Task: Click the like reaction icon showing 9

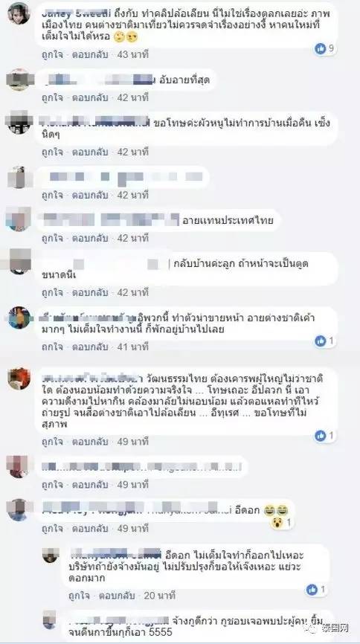Action: click(x=321, y=49)
